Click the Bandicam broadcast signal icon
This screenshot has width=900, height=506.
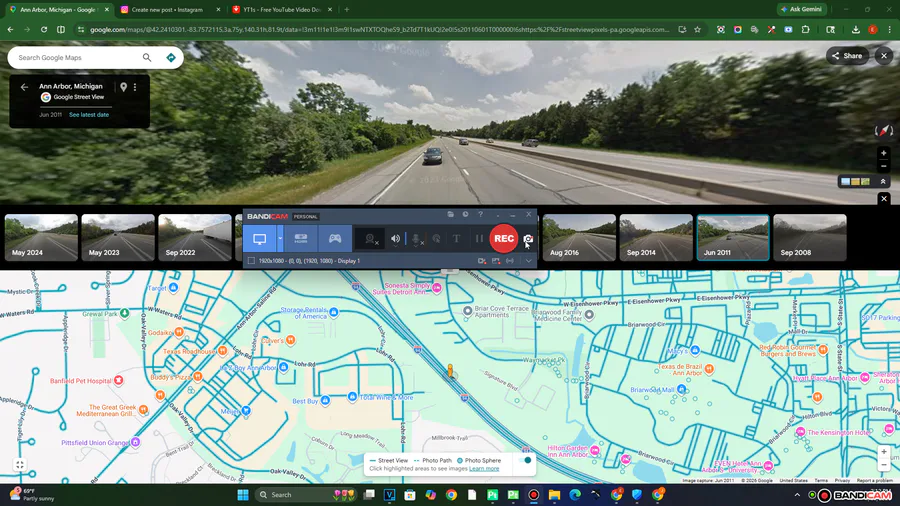[x=510, y=261]
